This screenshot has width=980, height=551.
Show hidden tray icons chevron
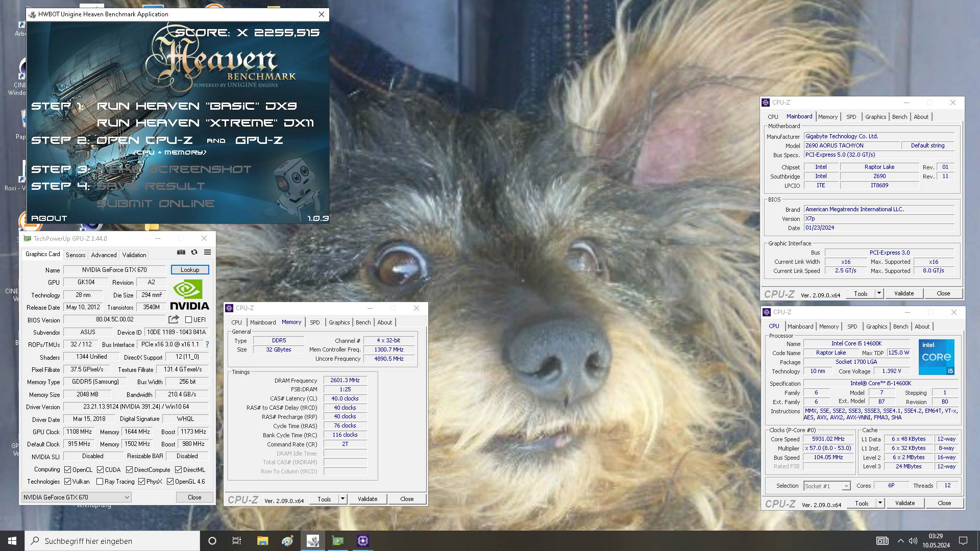900,541
